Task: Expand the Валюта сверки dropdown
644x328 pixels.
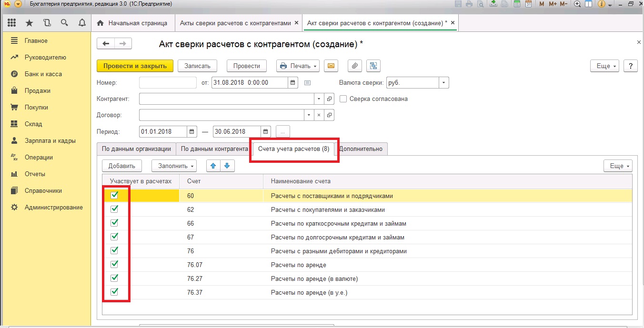Action: pos(443,82)
